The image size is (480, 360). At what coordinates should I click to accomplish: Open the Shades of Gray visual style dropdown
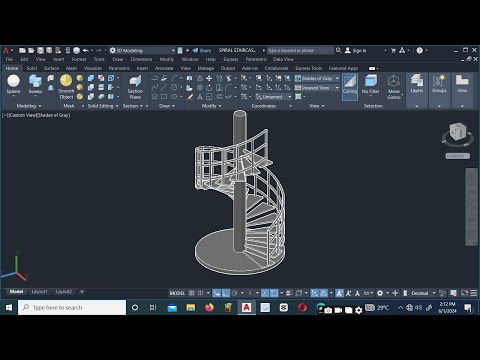click(x=317, y=78)
